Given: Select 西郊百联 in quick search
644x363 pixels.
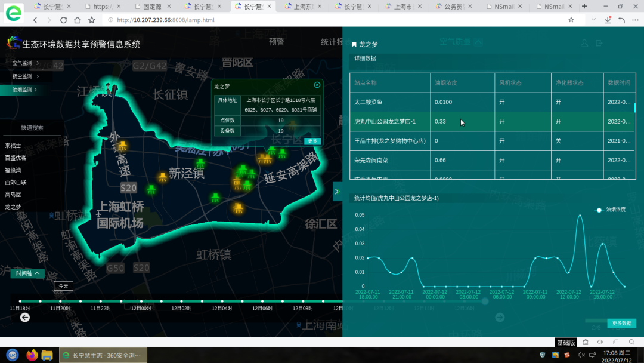Looking at the screenshot, I should (x=16, y=183).
